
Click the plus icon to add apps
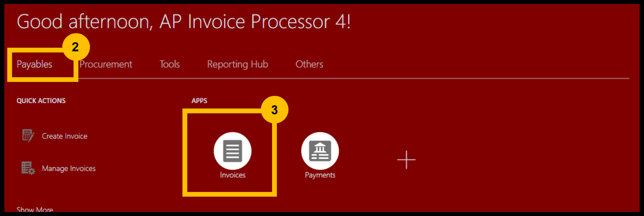pos(406,160)
